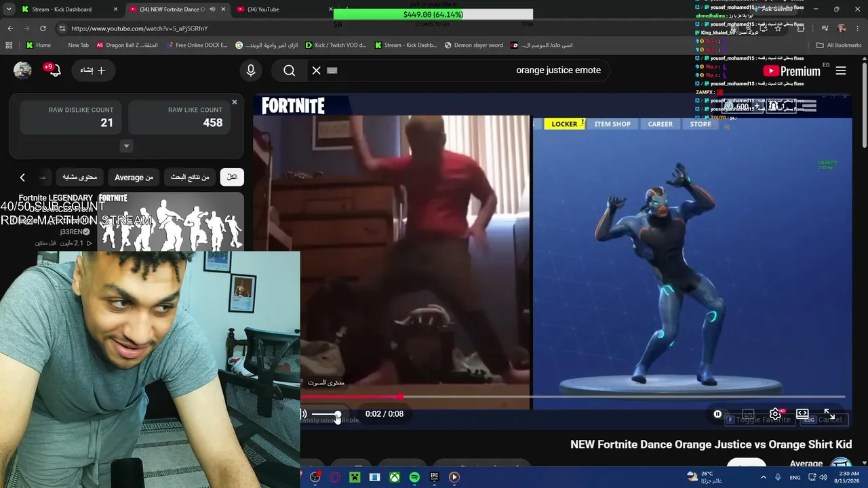Open the New Tab bookmark
Viewport: 868px width, 488px height.
pyautogui.click(x=78, y=45)
